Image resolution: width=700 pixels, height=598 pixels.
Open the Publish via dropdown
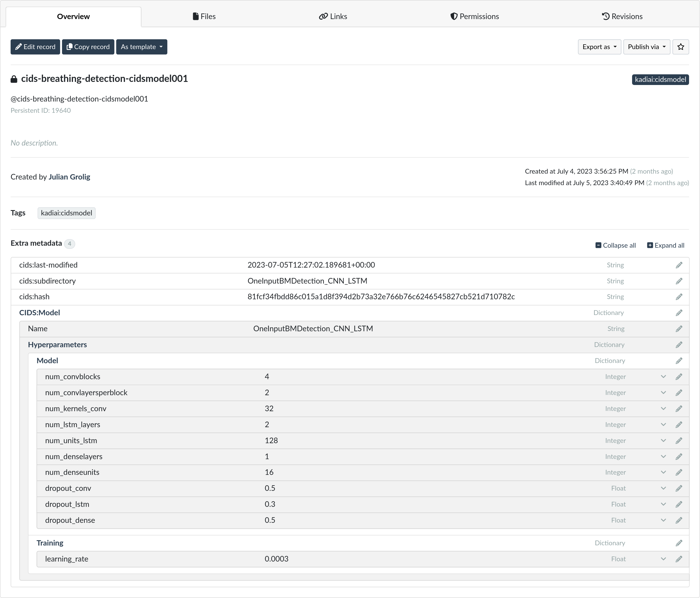[x=646, y=47]
